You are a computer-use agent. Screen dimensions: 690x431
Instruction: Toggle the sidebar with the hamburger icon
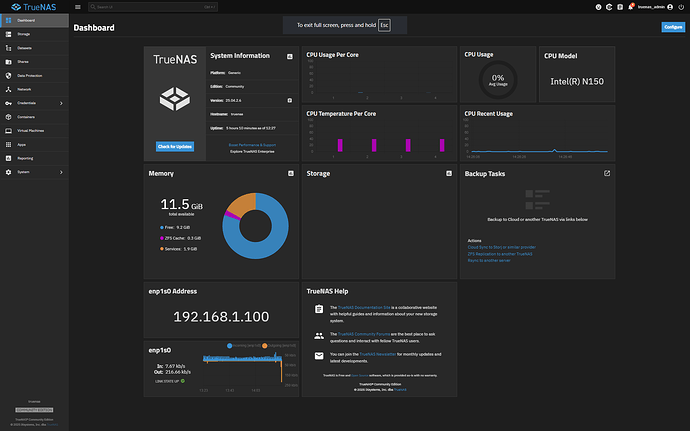tap(78, 7)
